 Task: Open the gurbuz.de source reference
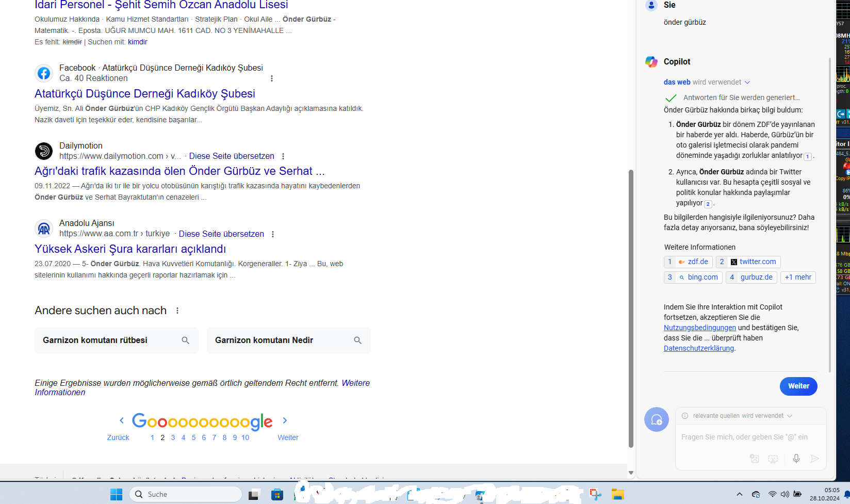[751, 278]
